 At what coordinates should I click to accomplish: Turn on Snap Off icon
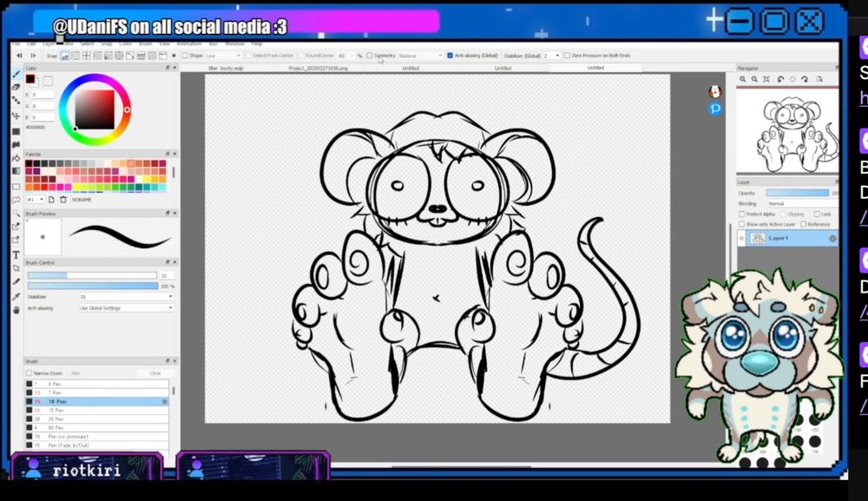pyautogui.click(x=65, y=56)
